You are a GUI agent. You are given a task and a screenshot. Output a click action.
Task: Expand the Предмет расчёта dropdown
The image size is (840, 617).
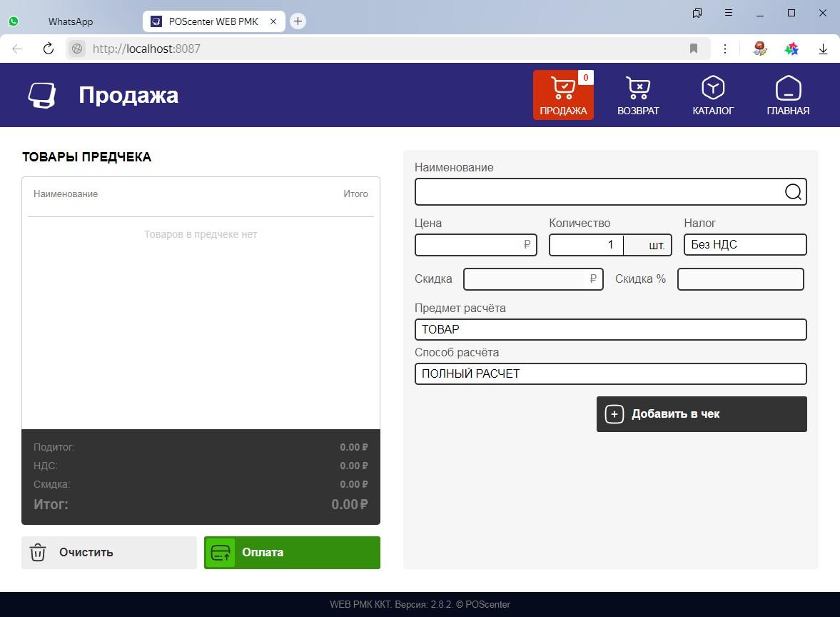click(610, 329)
